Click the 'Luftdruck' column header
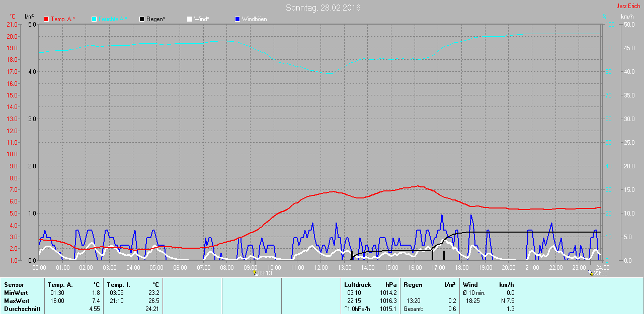Image resolution: width=644 pixels, height=314 pixels. point(358,285)
